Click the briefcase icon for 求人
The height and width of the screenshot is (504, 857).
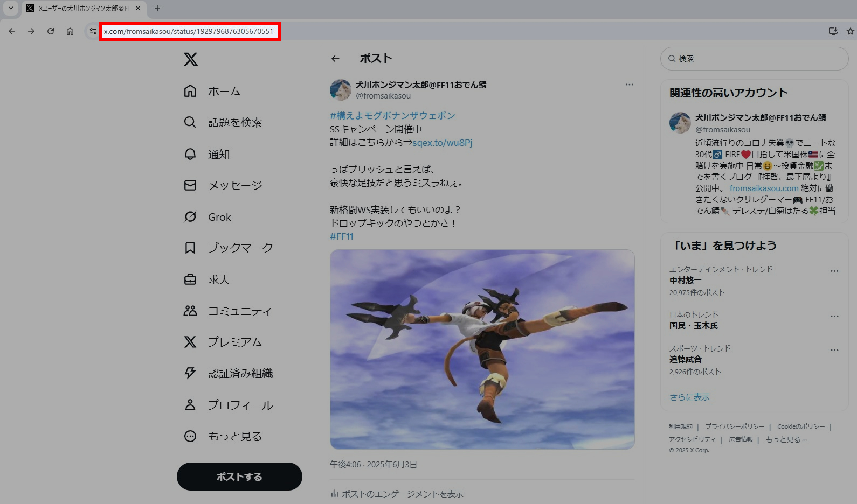pos(190,279)
